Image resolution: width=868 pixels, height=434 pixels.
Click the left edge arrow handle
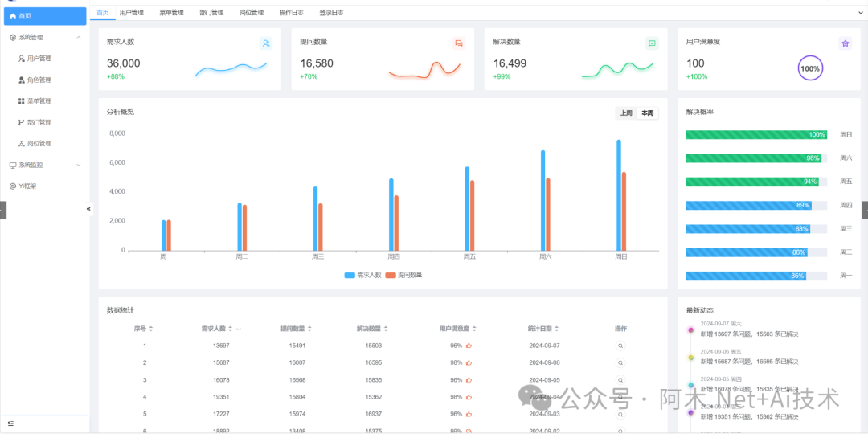tap(2, 210)
